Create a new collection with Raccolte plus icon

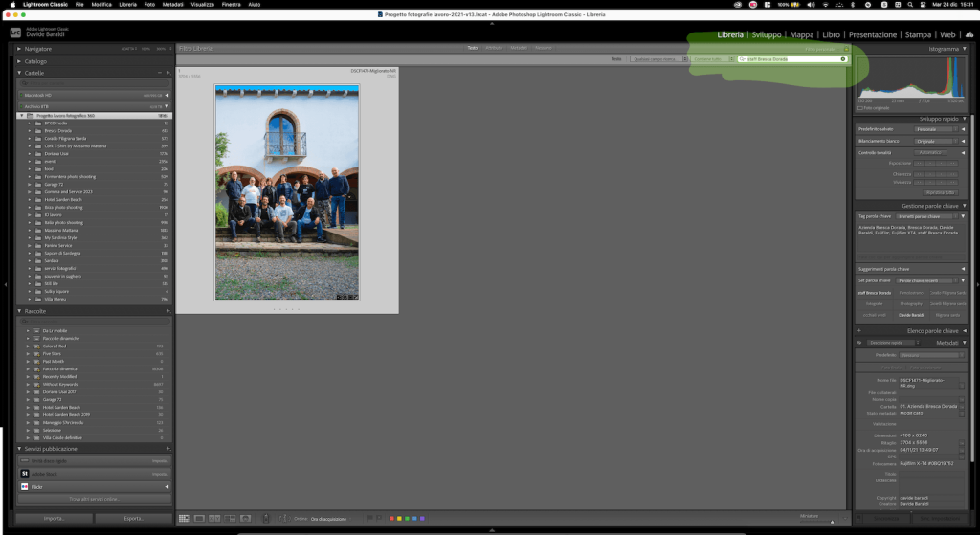point(168,311)
